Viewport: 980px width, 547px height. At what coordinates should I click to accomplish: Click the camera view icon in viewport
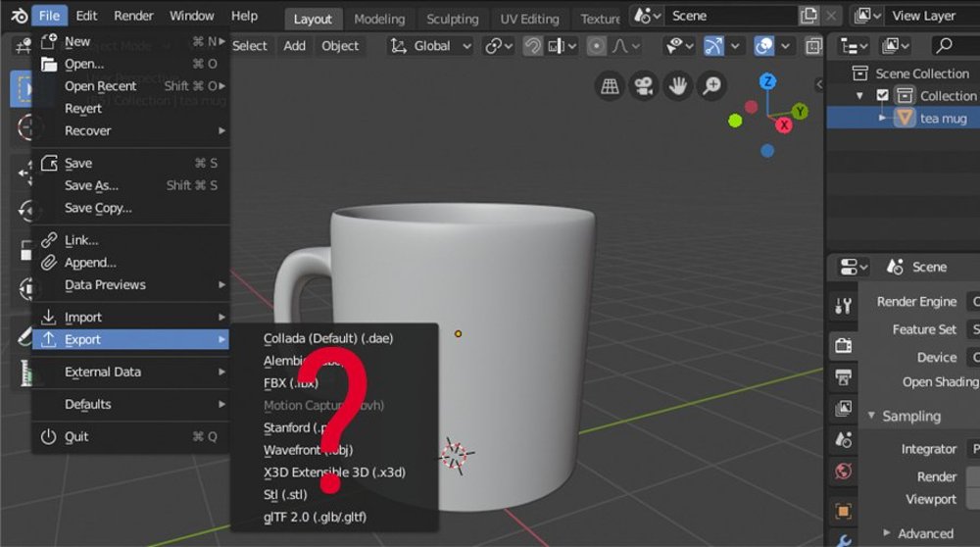coord(643,86)
